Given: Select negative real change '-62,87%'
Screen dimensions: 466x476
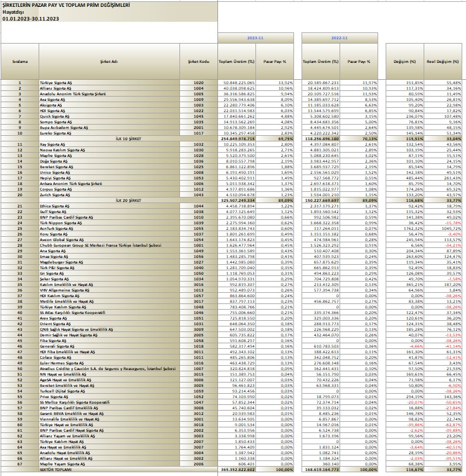Looking at the screenshot, I should click(443, 425).
